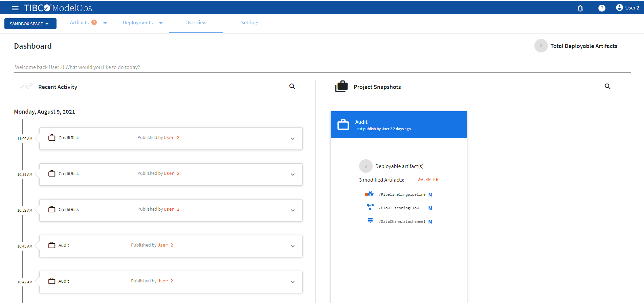Click '3 modified Artifacts:' label

[x=381, y=180]
